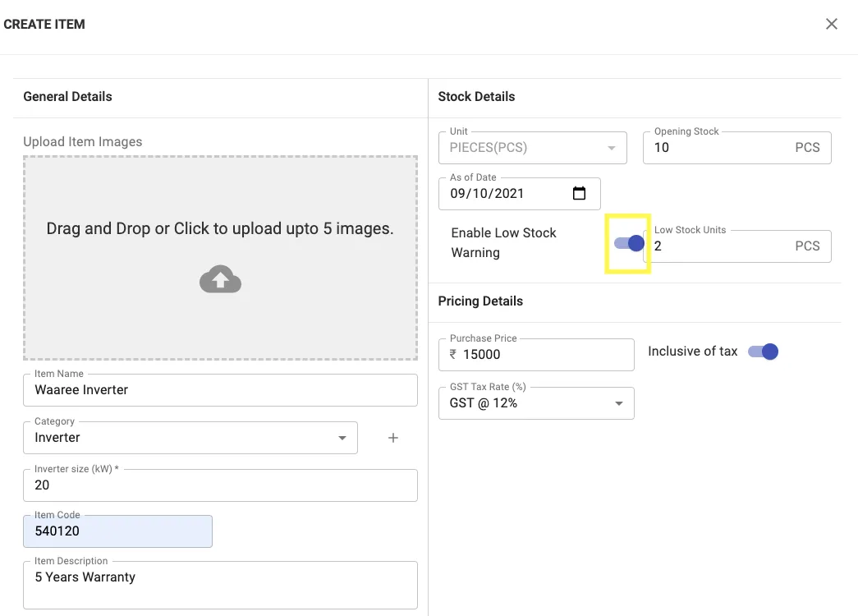Viewport: 858px width, 616px height.
Task: Open the Category dropdown
Action: point(190,438)
